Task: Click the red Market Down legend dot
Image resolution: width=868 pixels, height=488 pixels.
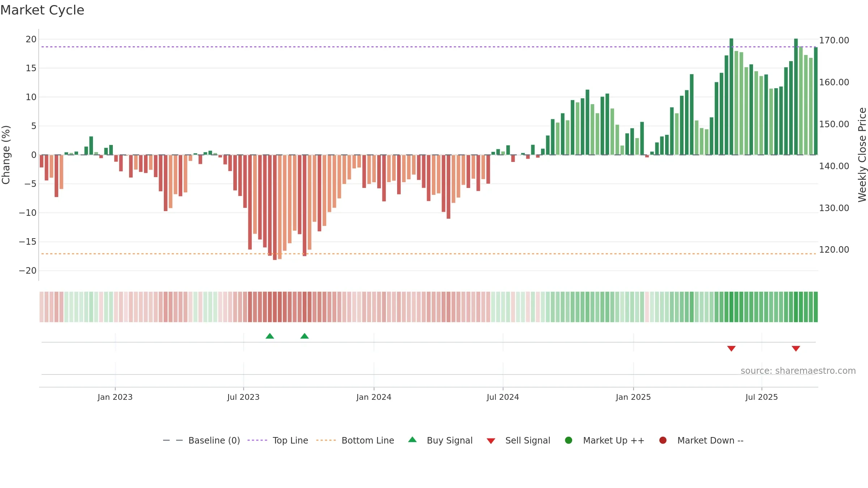Action: [x=663, y=440]
